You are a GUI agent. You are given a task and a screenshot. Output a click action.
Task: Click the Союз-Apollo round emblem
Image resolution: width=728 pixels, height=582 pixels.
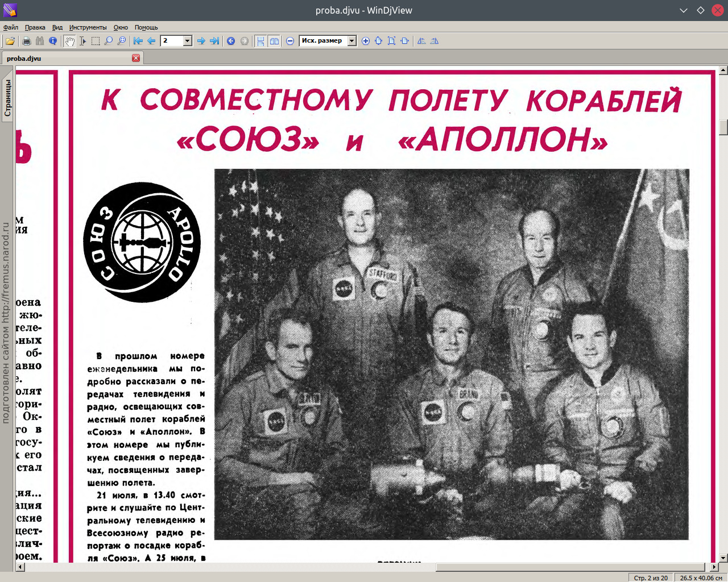pyautogui.click(x=142, y=242)
